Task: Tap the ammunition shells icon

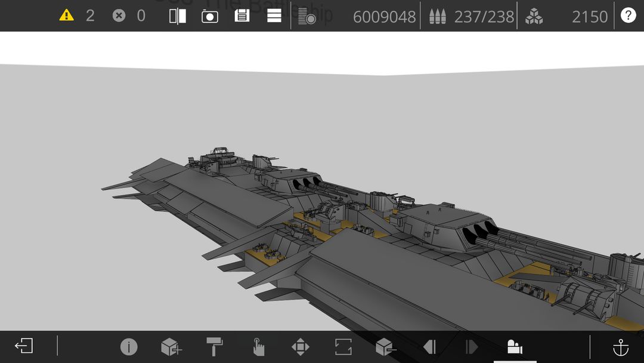Action: (x=438, y=17)
